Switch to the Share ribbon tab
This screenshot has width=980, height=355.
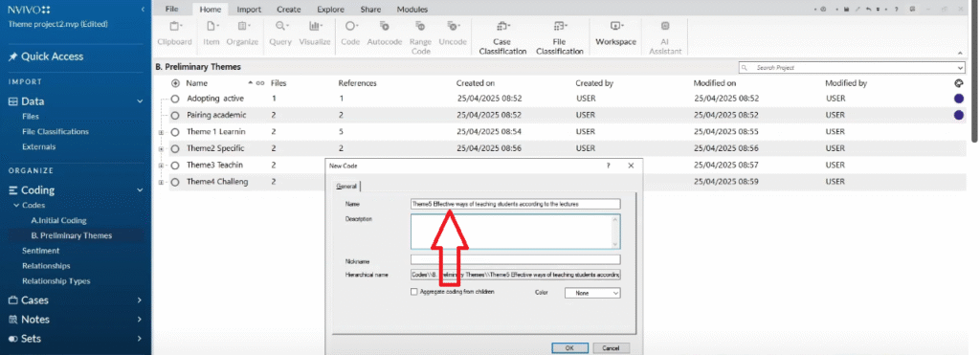pos(370,10)
